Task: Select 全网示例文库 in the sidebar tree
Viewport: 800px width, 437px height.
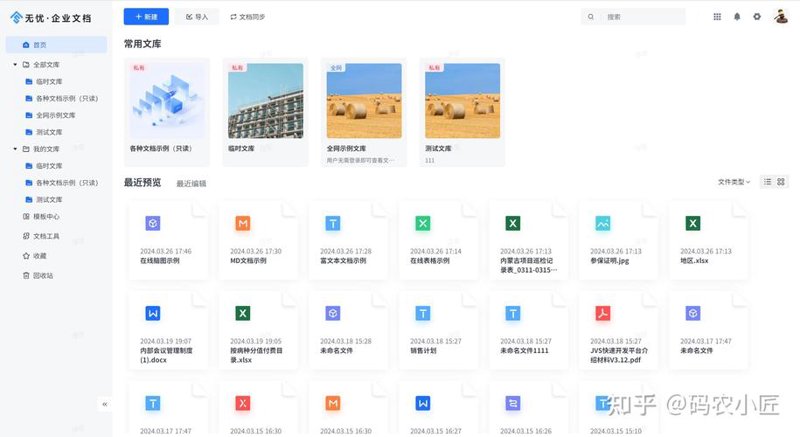Action: point(55,115)
